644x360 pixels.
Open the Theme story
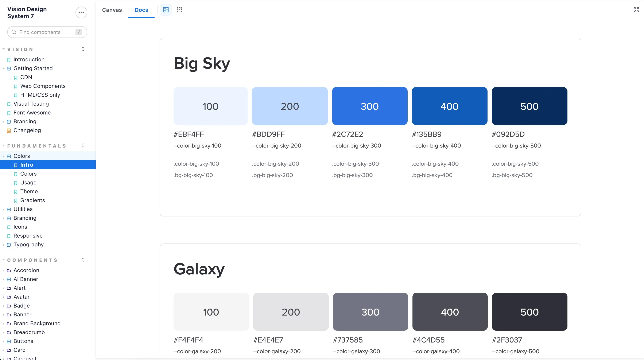click(29, 191)
